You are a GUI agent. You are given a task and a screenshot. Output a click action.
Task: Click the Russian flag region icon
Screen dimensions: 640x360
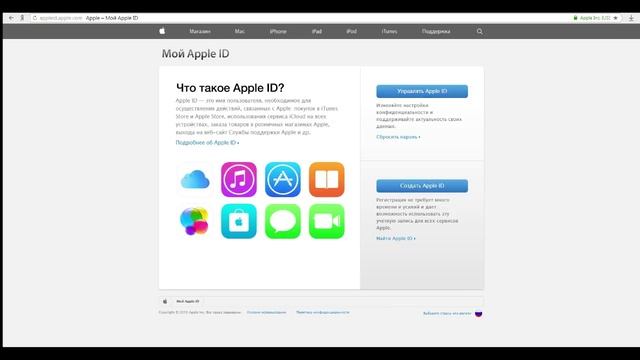click(x=478, y=313)
